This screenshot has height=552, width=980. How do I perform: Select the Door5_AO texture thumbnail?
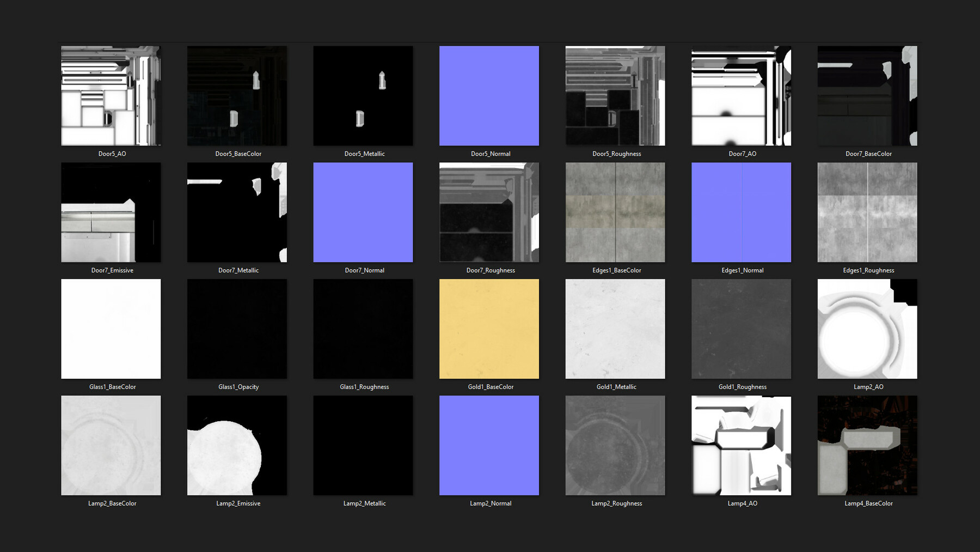(x=111, y=95)
